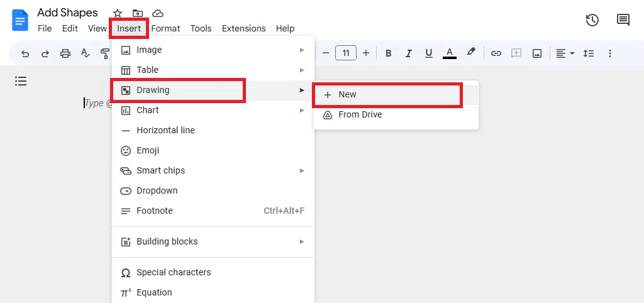The image size is (644, 303).
Task: Click the font size field
Action: pos(346,53)
